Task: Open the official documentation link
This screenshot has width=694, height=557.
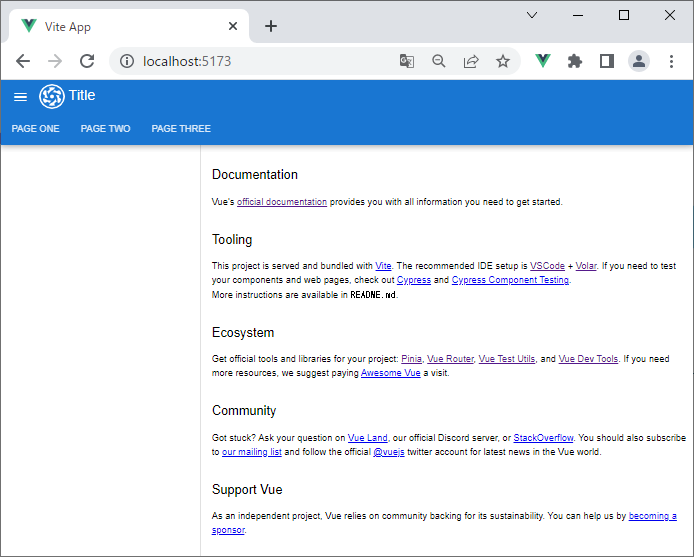Action: coord(282,202)
